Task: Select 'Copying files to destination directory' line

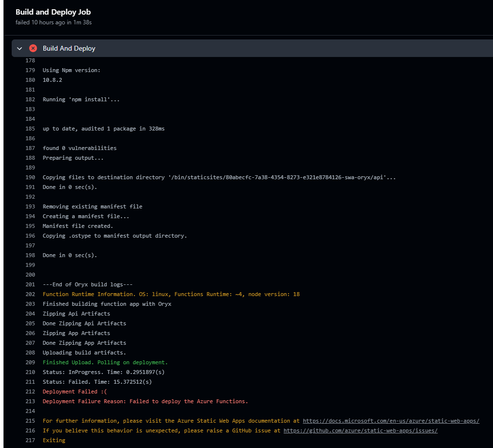Action: coord(219,177)
